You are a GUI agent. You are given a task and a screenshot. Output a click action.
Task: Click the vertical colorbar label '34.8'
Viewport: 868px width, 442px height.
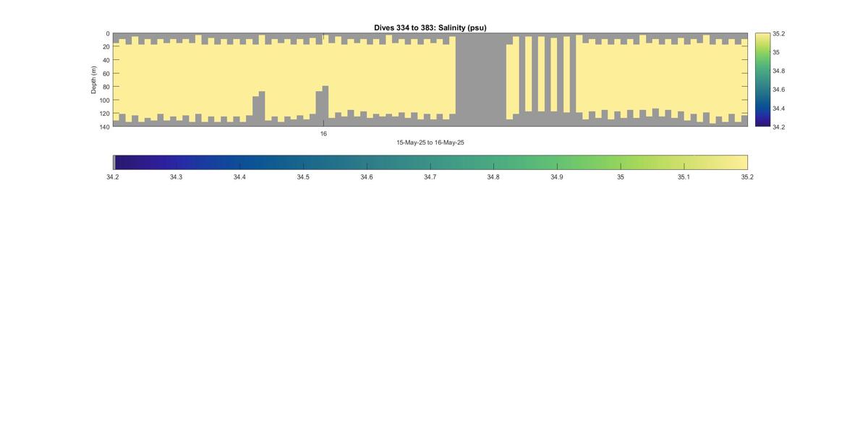(x=779, y=71)
